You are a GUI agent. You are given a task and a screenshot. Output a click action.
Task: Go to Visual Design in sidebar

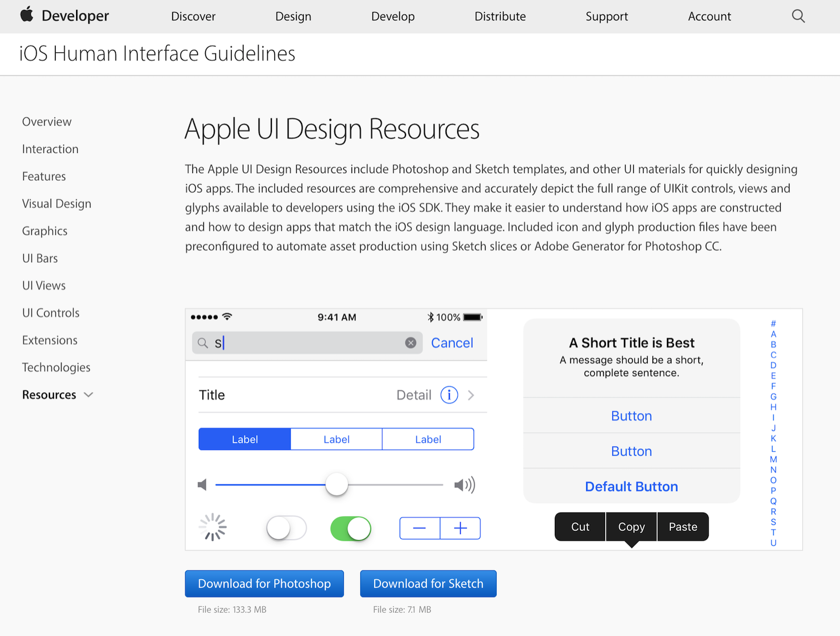coord(57,203)
